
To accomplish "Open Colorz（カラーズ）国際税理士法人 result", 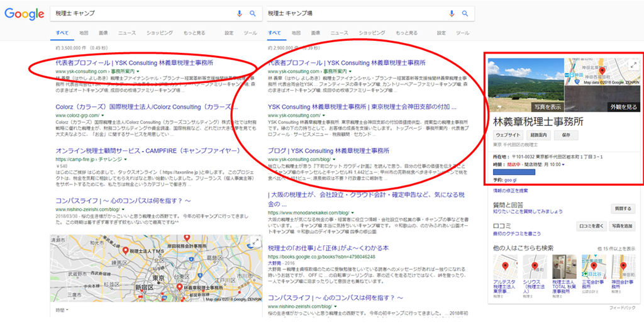I will [x=147, y=107].
